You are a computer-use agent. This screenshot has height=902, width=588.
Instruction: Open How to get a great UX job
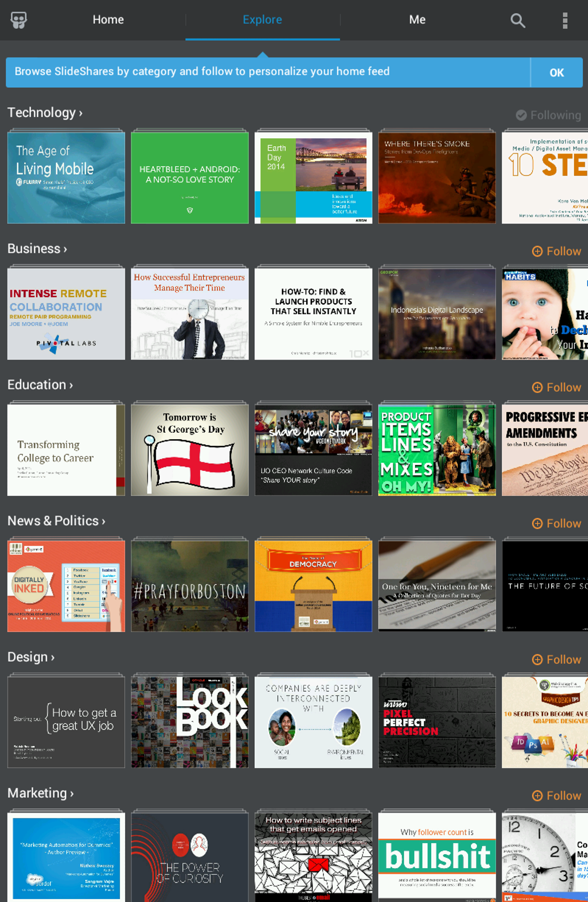coord(66,722)
